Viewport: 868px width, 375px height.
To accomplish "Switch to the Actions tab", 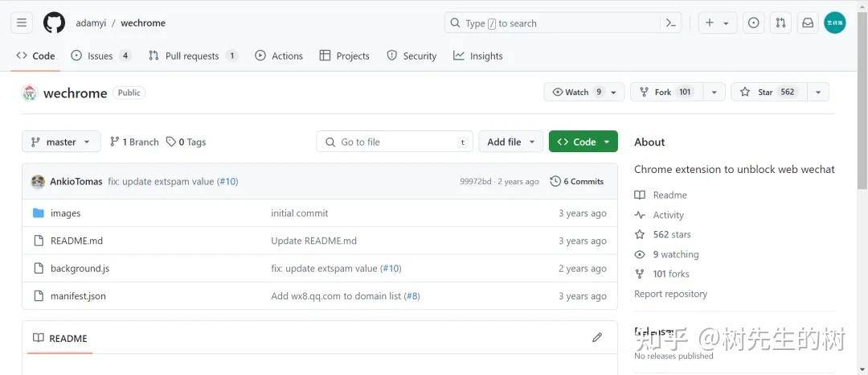I will pyautogui.click(x=278, y=56).
